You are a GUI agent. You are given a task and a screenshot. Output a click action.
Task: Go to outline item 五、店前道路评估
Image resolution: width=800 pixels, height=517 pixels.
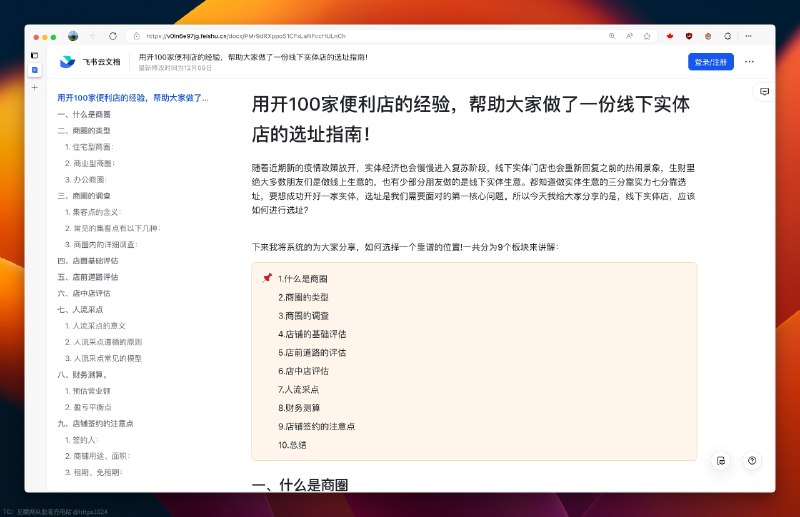coord(88,277)
